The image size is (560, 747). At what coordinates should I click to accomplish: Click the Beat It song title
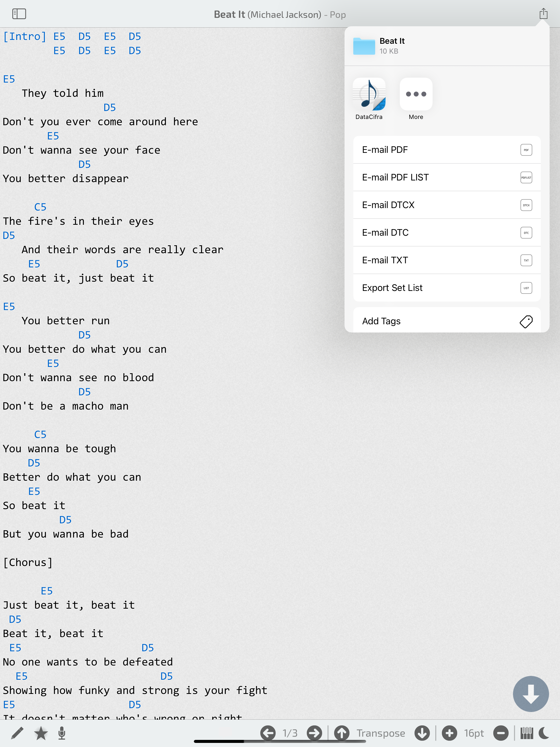[x=229, y=14]
